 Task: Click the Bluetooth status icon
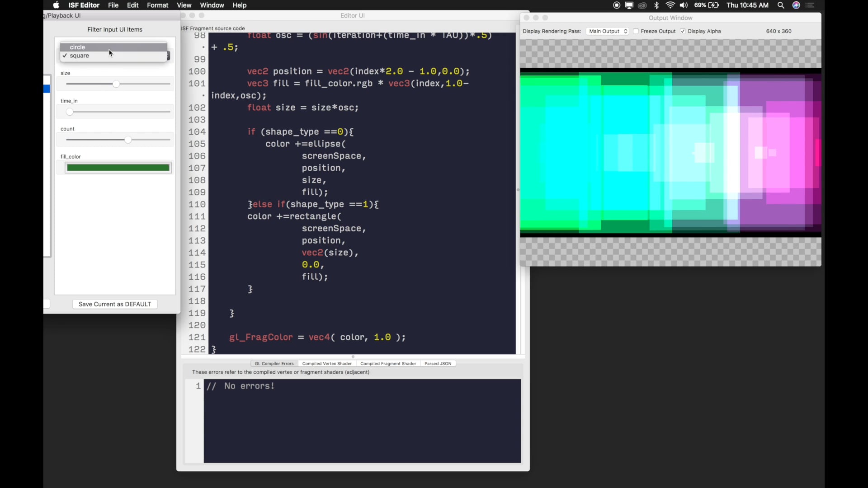tap(656, 5)
